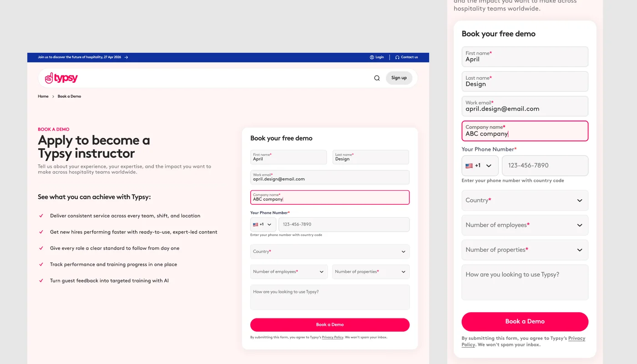This screenshot has height=364, width=637.
Task: Open +1 country code dropdown in mobile form
Action: 480,166
